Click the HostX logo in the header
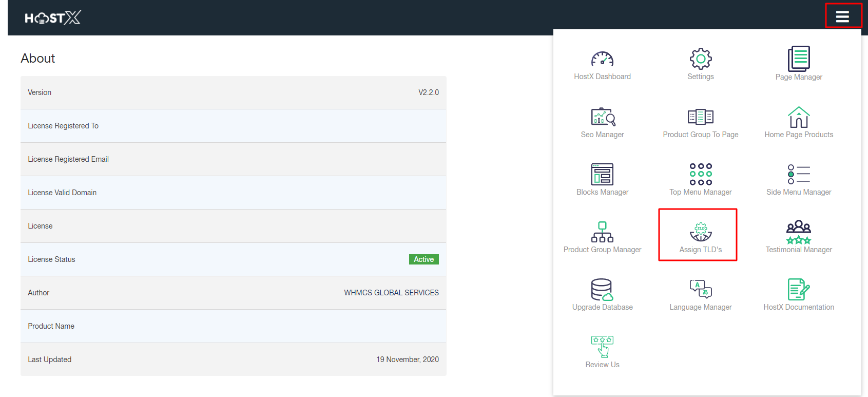Viewport: 868px width, 397px height. pyautogui.click(x=53, y=18)
